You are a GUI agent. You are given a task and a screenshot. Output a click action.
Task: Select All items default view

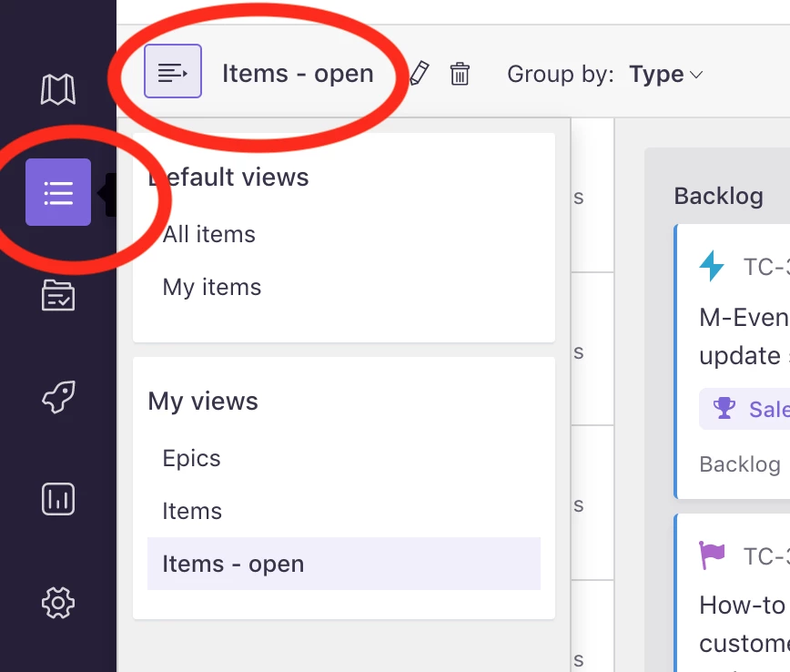click(208, 234)
